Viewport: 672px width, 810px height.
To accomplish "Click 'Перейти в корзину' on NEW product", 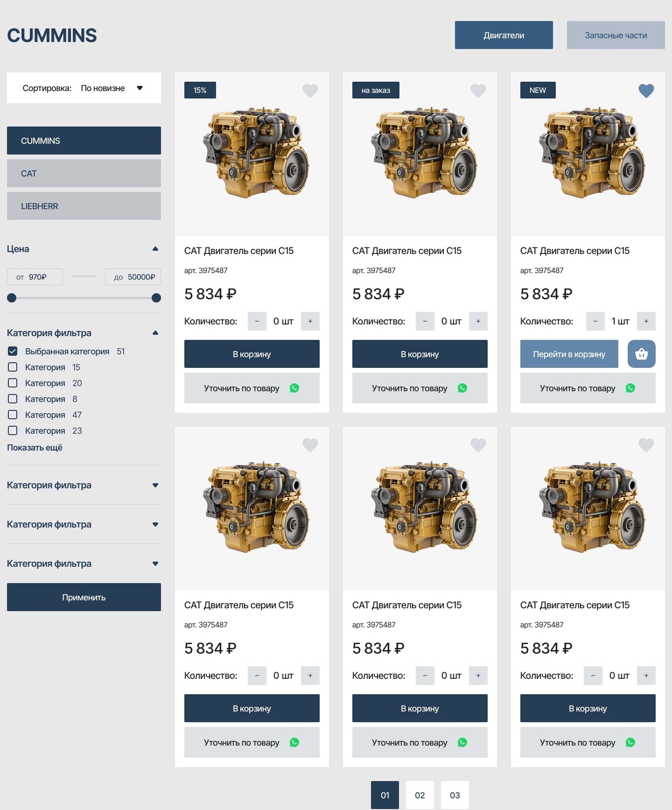I will coord(569,354).
